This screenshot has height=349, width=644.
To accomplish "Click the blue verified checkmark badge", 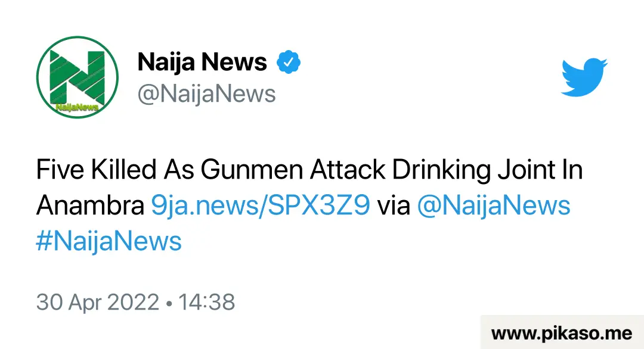I will (289, 62).
